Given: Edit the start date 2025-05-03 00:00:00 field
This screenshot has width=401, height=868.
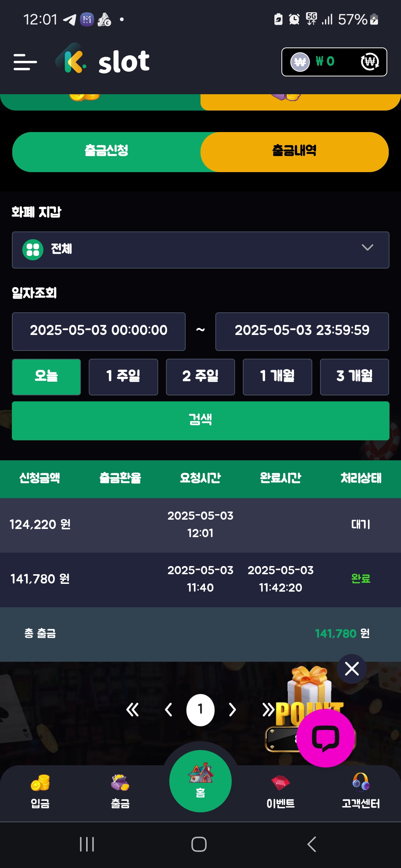Looking at the screenshot, I should pyautogui.click(x=99, y=331).
